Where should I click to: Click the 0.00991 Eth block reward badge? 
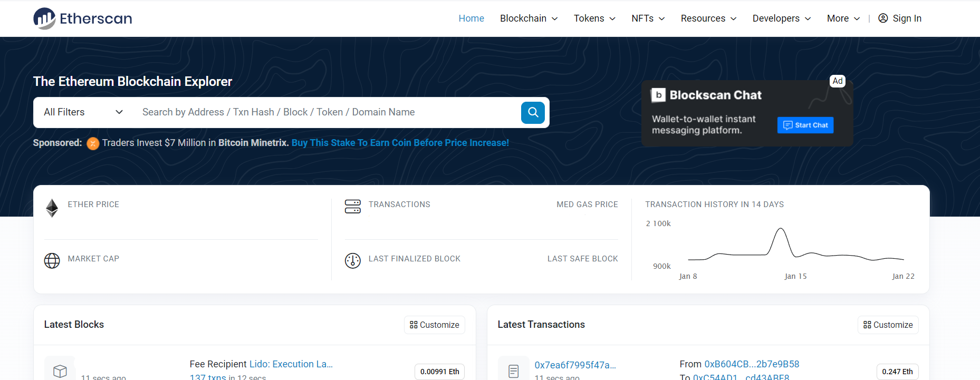439,372
